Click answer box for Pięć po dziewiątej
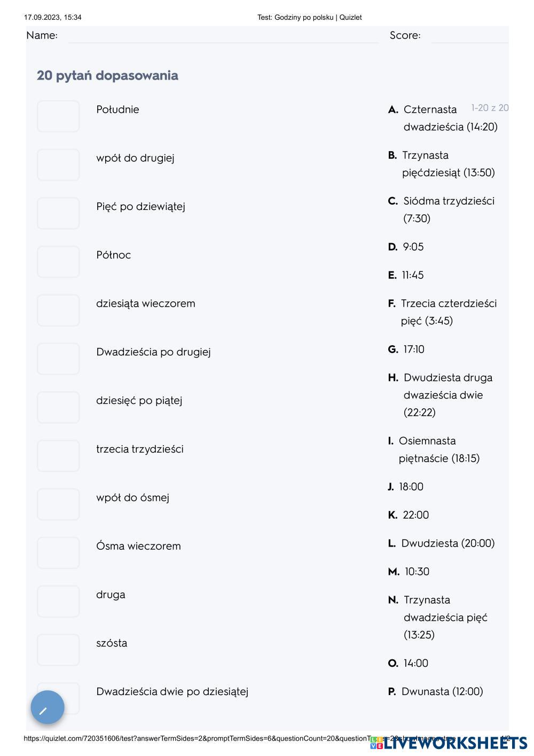Screen dimensions: 534x756 [58, 214]
